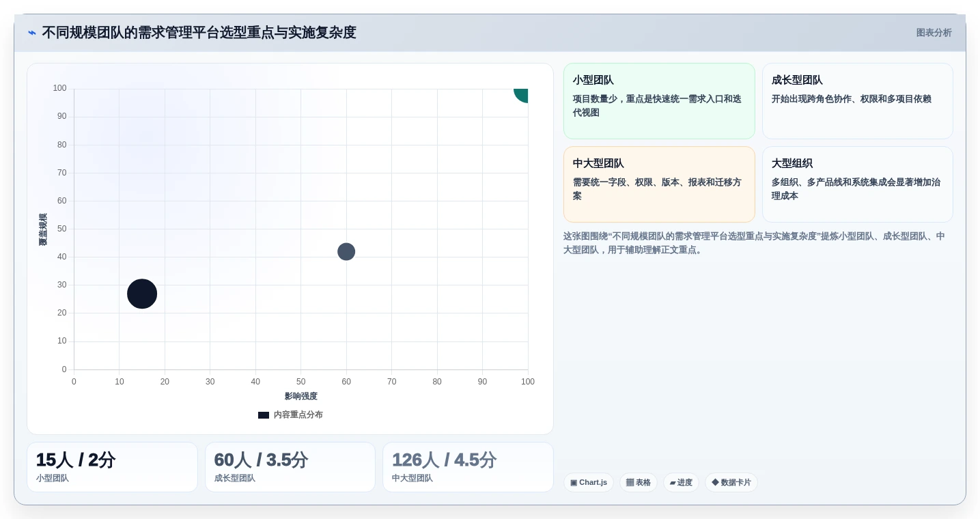
Task: Click the 项目数量少 description text
Action: coord(657,106)
